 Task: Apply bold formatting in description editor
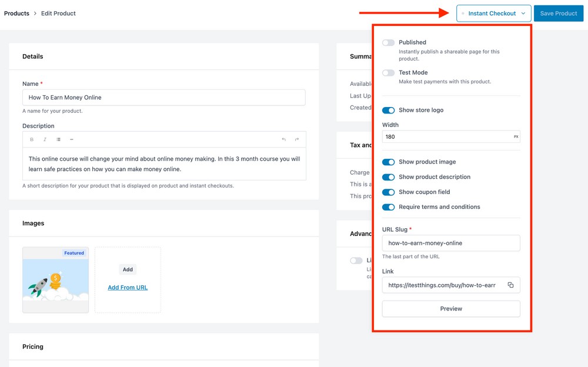[32, 139]
